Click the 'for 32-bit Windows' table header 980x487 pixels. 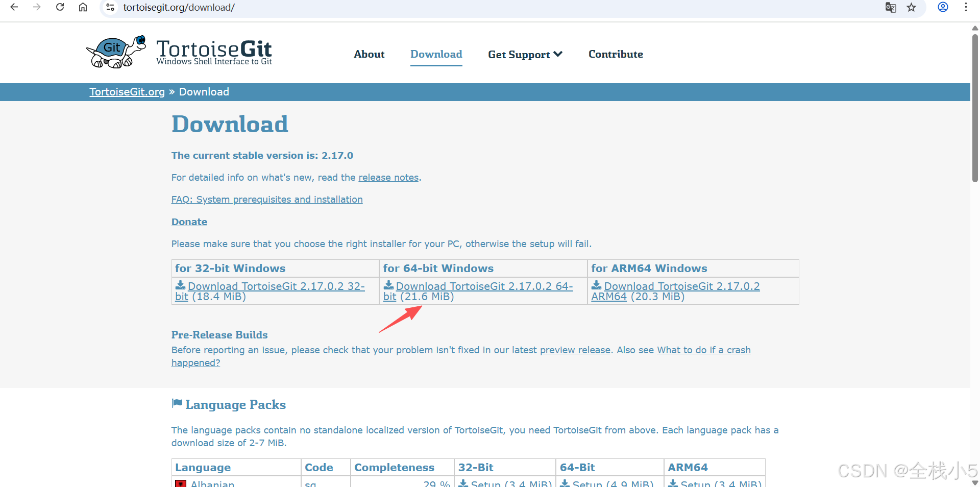pos(230,269)
